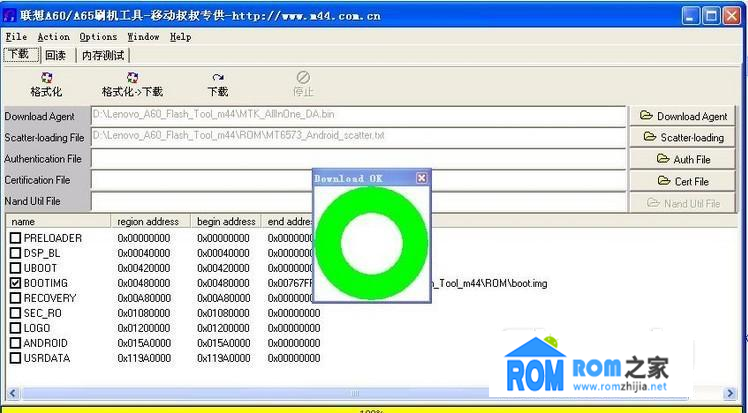748x413 pixels.
Task: Click the Nand Util File button
Action: 683,203
